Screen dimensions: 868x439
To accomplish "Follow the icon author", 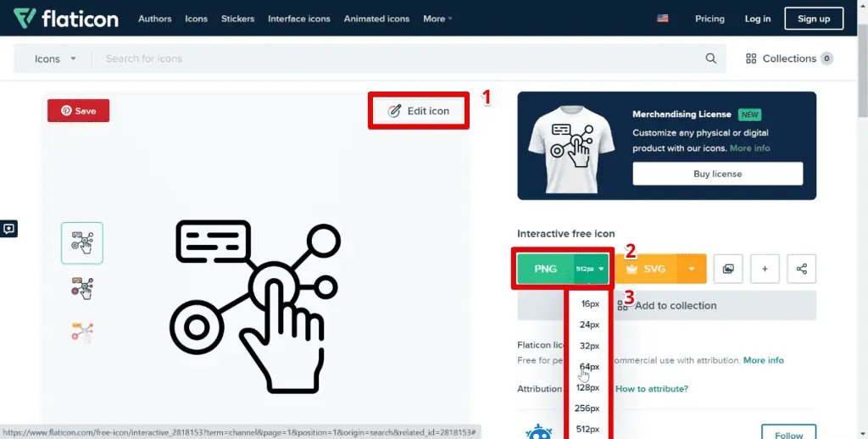I will pyautogui.click(x=788, y=432).
